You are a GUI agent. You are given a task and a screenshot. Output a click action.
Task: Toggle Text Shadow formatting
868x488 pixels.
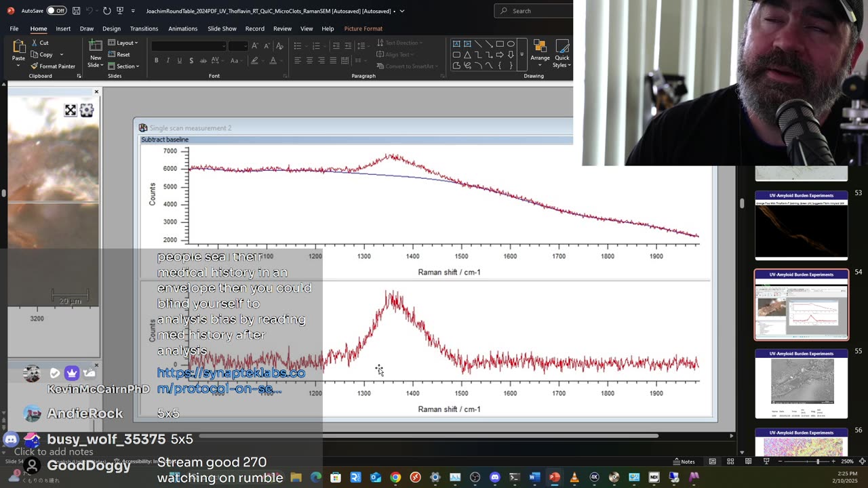(191, 60)
